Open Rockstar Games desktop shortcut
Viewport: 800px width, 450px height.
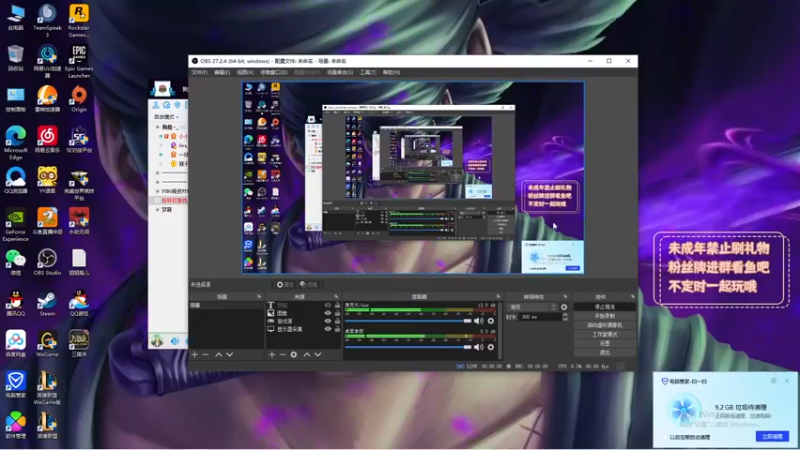[x=79, y=20]
